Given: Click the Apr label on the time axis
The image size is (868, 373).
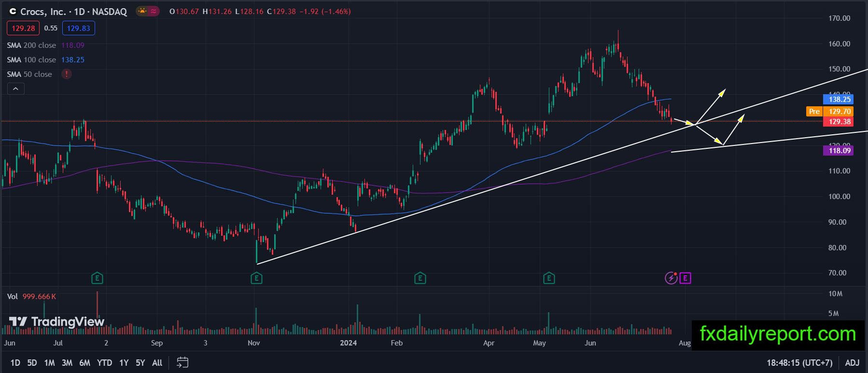Looking at the screenshot, I should [489, 343].
